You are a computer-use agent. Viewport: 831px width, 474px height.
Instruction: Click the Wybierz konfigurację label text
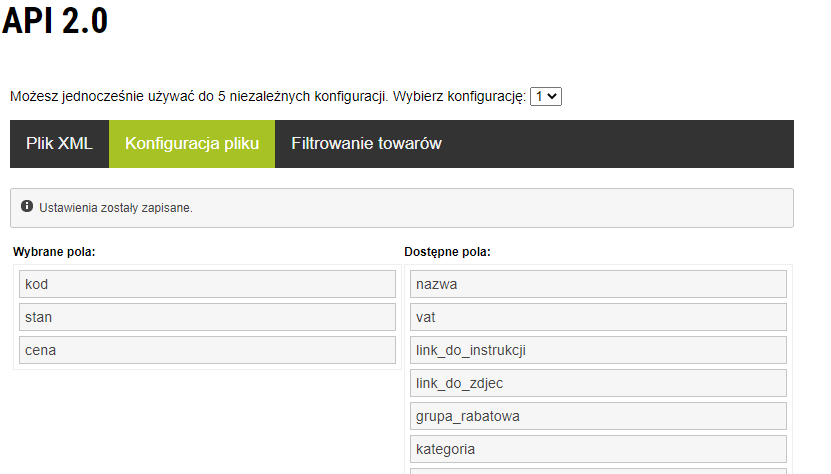coord(459,96)
